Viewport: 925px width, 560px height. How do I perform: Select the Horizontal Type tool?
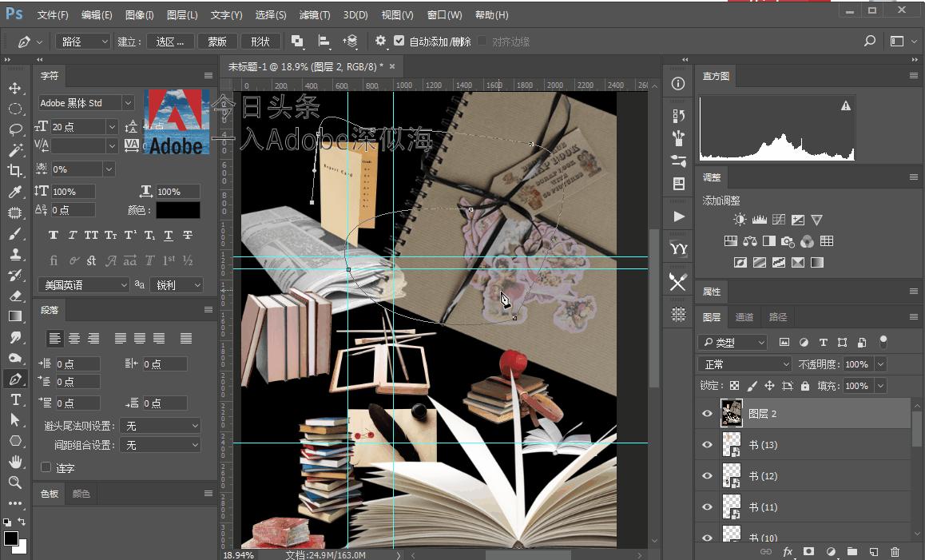(15, 399)
